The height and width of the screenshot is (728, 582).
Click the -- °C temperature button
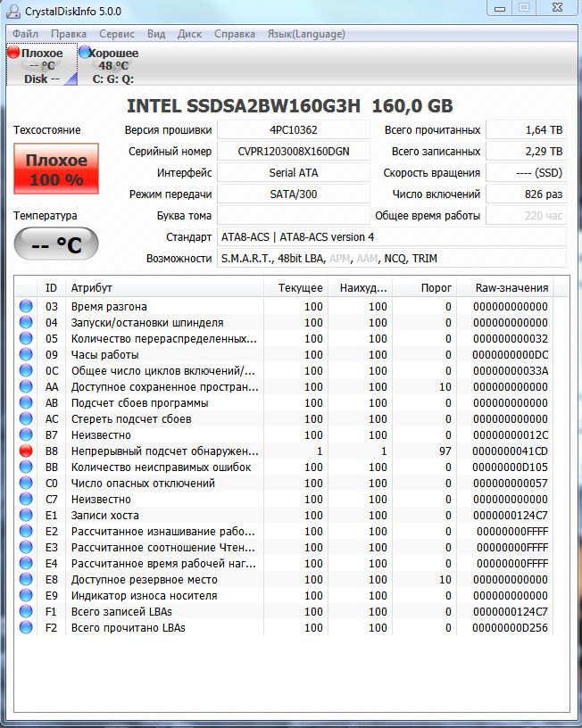tap(56, 244)
